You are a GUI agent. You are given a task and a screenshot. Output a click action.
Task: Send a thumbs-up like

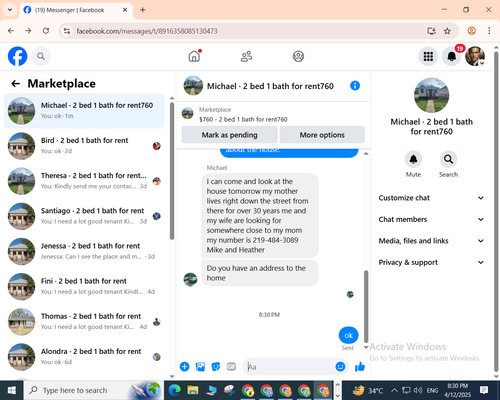point(360,367)
